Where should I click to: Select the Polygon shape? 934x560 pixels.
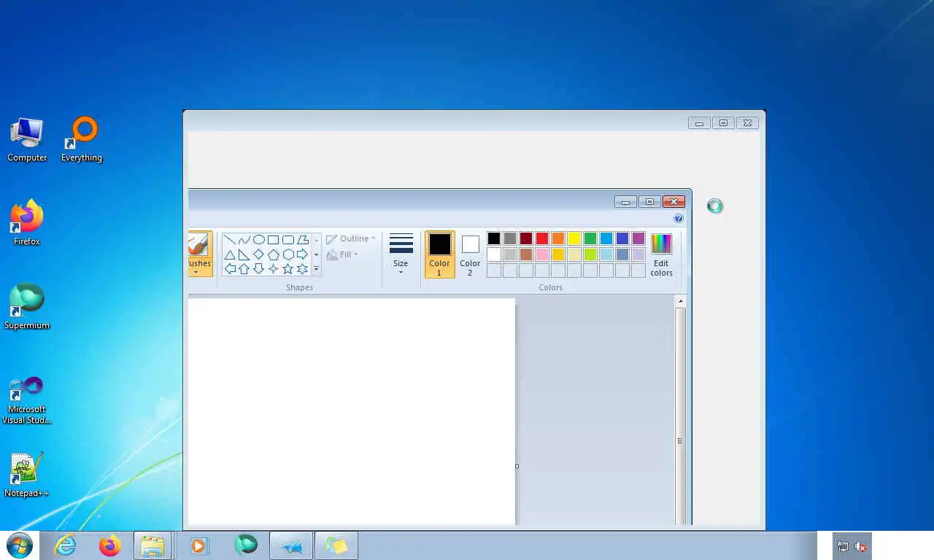[302, 240]
